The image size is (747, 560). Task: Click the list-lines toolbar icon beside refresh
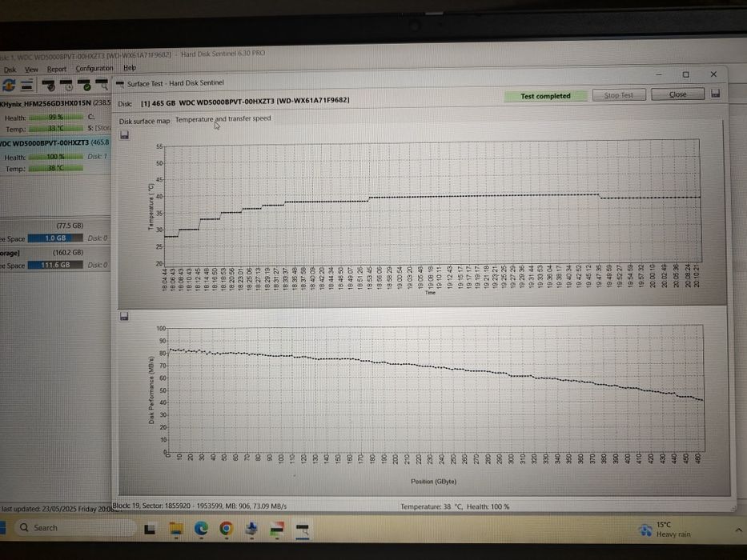click(x=27, y=86)
